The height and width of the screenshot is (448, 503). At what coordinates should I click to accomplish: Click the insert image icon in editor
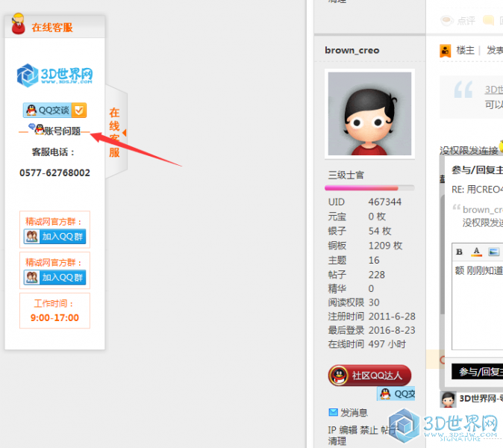pyautogui.click(x=493, y=252)
